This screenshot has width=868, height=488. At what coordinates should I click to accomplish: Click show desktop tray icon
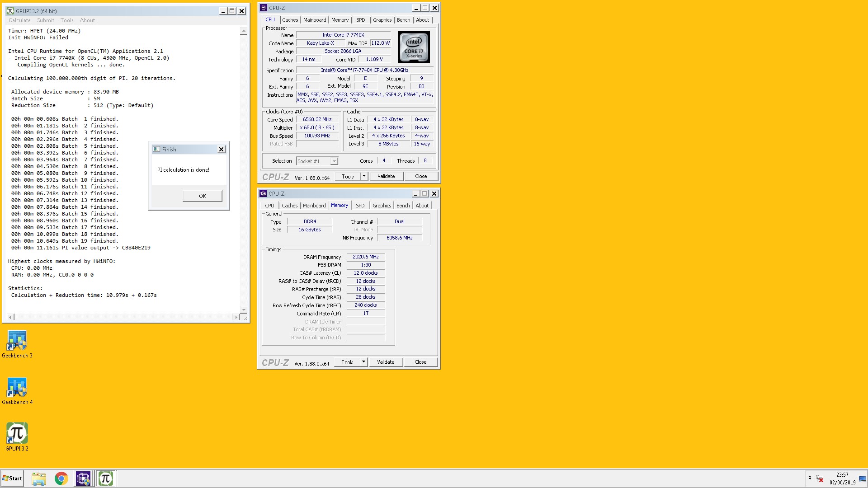coord(863,479)
